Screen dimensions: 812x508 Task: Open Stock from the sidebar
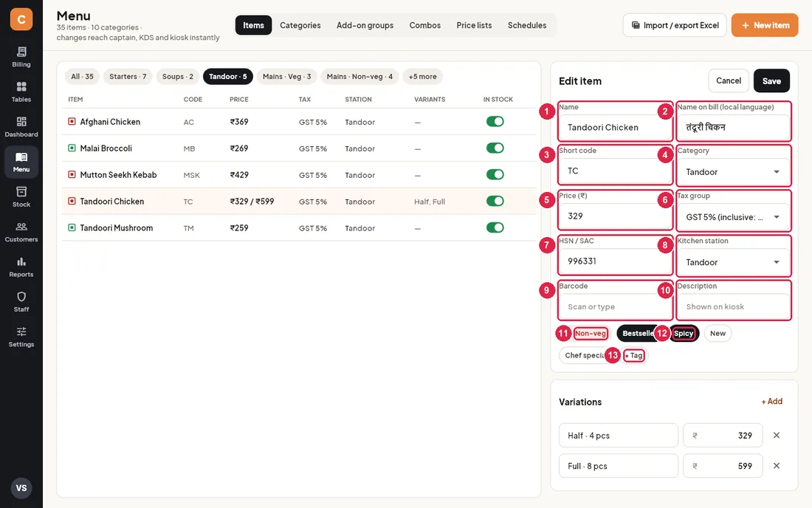(x=21, y=197)
